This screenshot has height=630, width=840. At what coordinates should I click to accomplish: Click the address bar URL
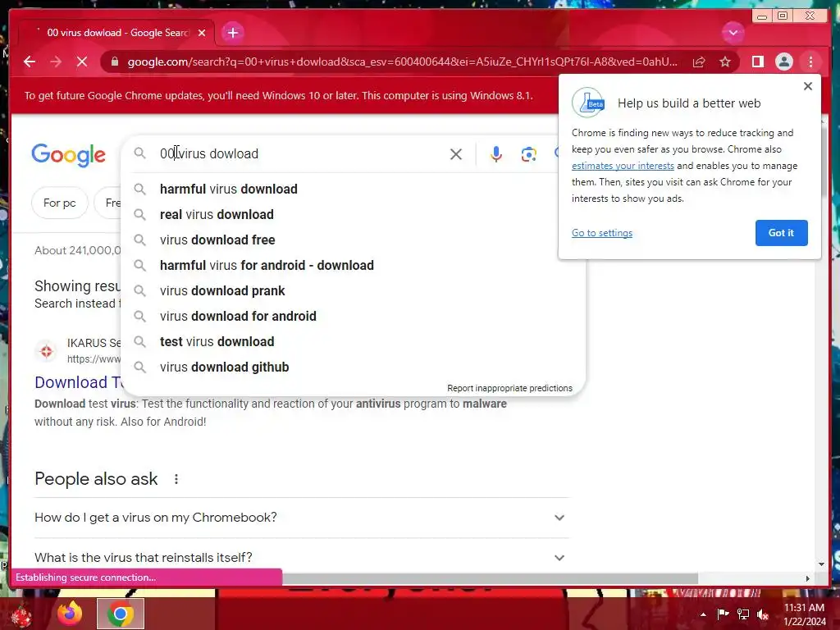pyautogui.click(x=402, y=62)
